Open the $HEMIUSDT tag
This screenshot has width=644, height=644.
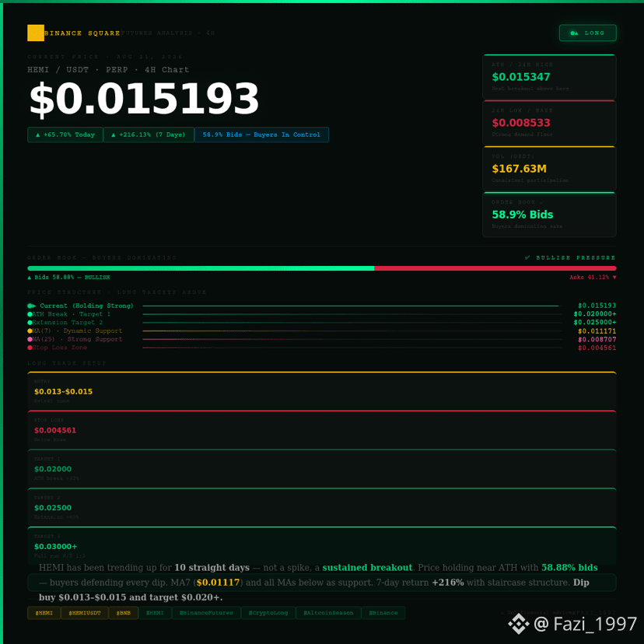click(x=85, y=613)
